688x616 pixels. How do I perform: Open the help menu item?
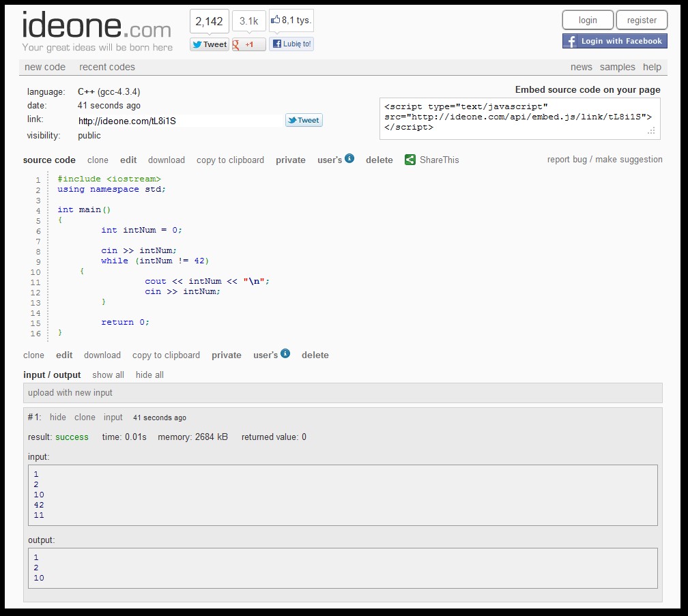652,67
